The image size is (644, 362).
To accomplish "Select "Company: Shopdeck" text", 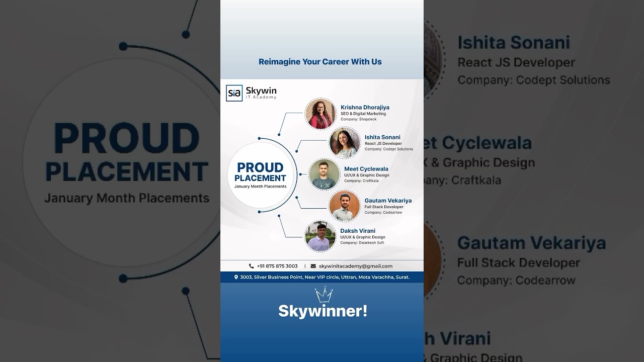I will tap(358, 119).
